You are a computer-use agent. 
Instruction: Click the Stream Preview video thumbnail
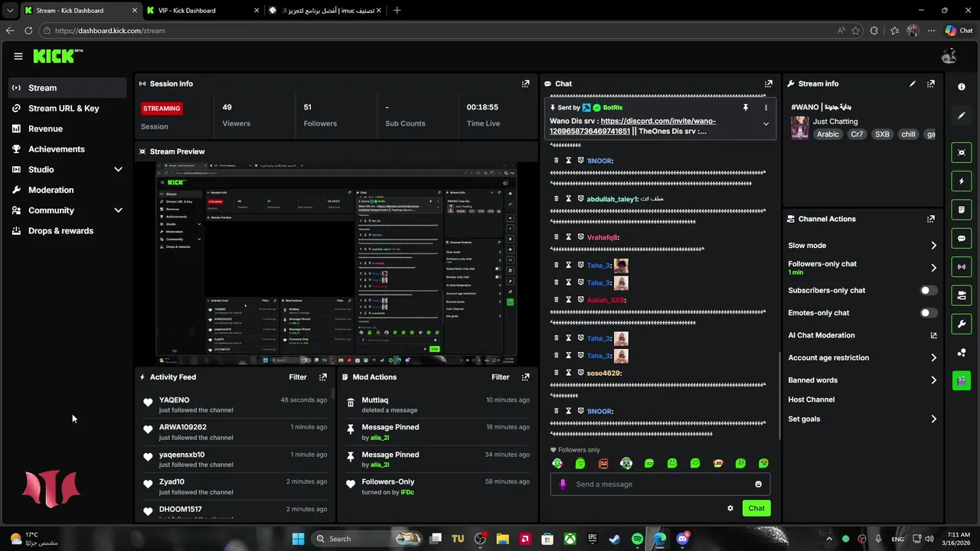pyautogui.click(x=336, y=264)
